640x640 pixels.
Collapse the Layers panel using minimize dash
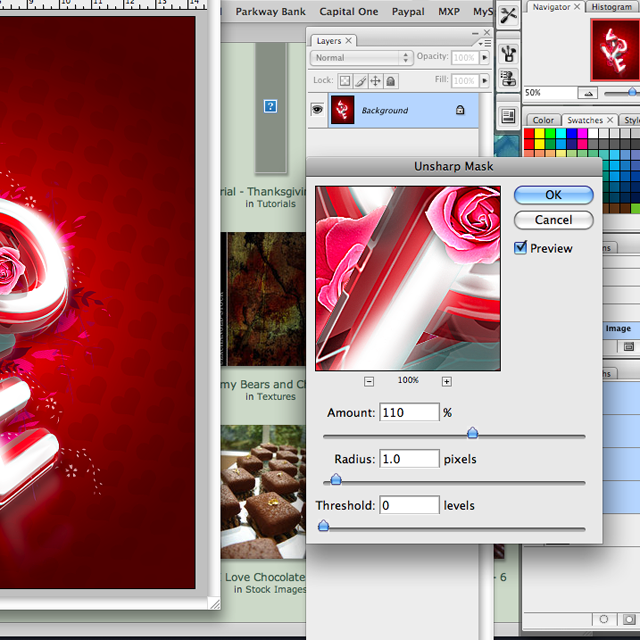tap(475, 33)
